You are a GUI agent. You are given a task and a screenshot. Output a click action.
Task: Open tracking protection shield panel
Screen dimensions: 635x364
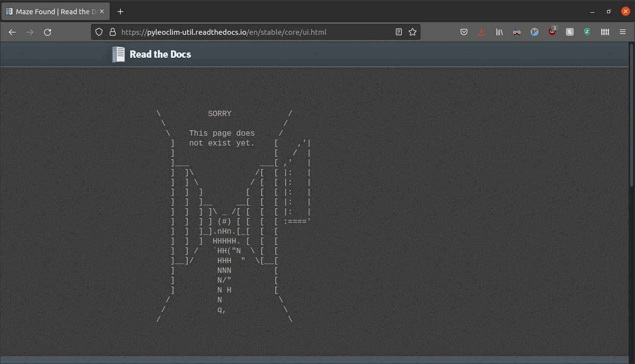click(99, 32)
